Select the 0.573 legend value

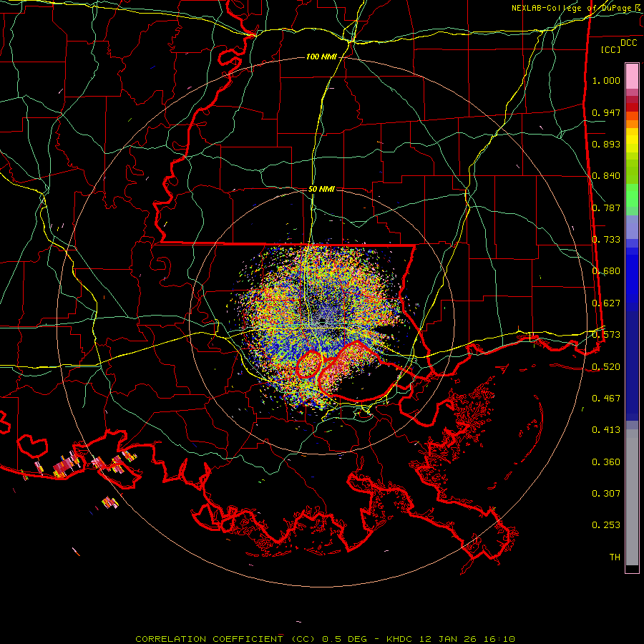click(606, 335)
